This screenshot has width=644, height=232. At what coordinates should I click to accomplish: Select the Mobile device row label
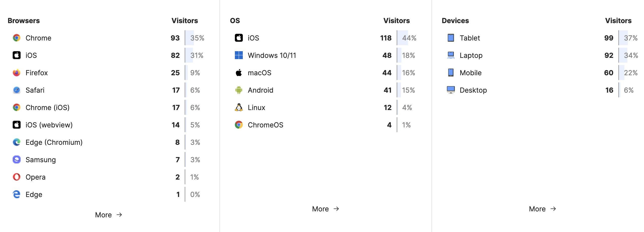click(x=470, y=73)
